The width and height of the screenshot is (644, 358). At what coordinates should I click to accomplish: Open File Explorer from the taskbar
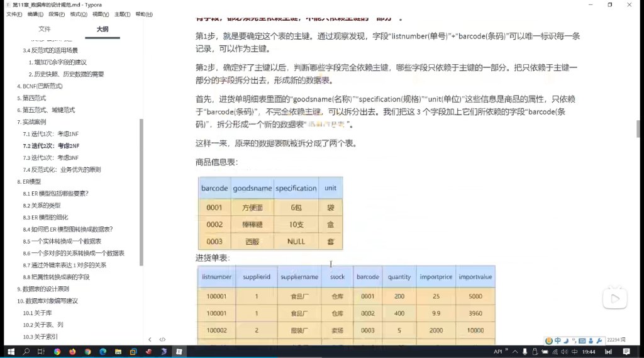(x=118, y=352)
